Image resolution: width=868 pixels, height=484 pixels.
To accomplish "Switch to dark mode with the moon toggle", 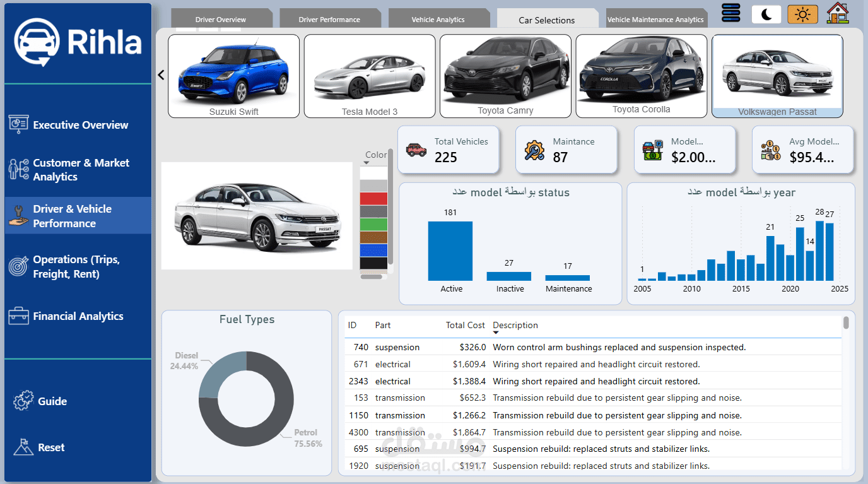I will pos(766,14).
